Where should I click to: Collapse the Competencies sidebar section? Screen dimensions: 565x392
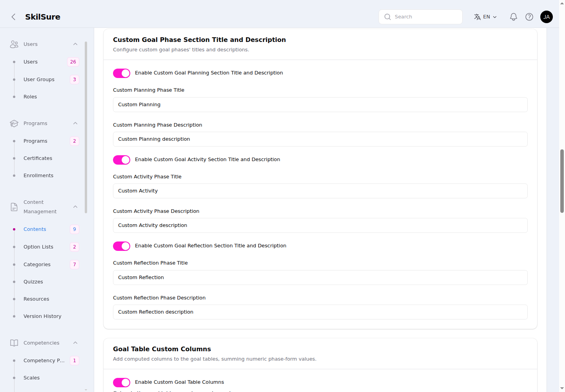[x=75, y=343]
